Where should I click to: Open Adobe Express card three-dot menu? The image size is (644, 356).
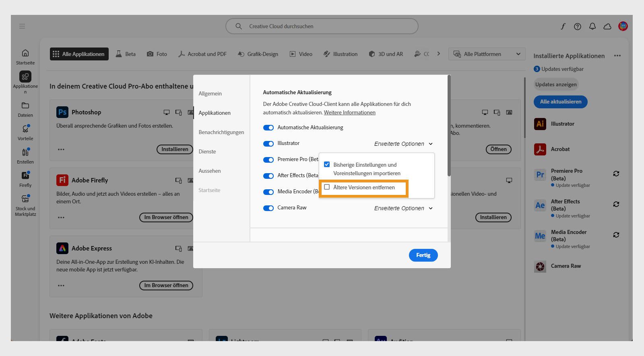click(x=61, y=286)
